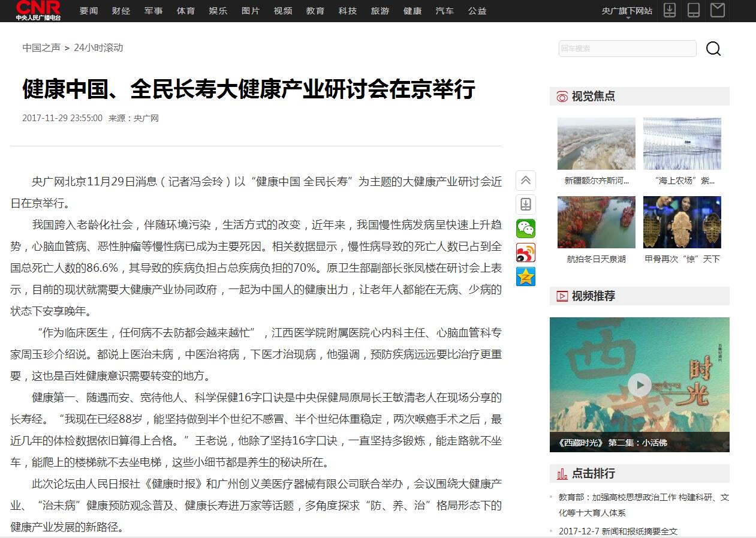
Task: Share the article via Weibo icon
Action: tap(526, 253)
